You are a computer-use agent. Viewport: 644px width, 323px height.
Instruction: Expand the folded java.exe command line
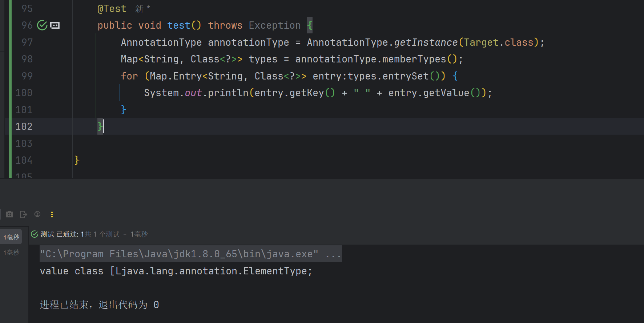pos(333,254)
